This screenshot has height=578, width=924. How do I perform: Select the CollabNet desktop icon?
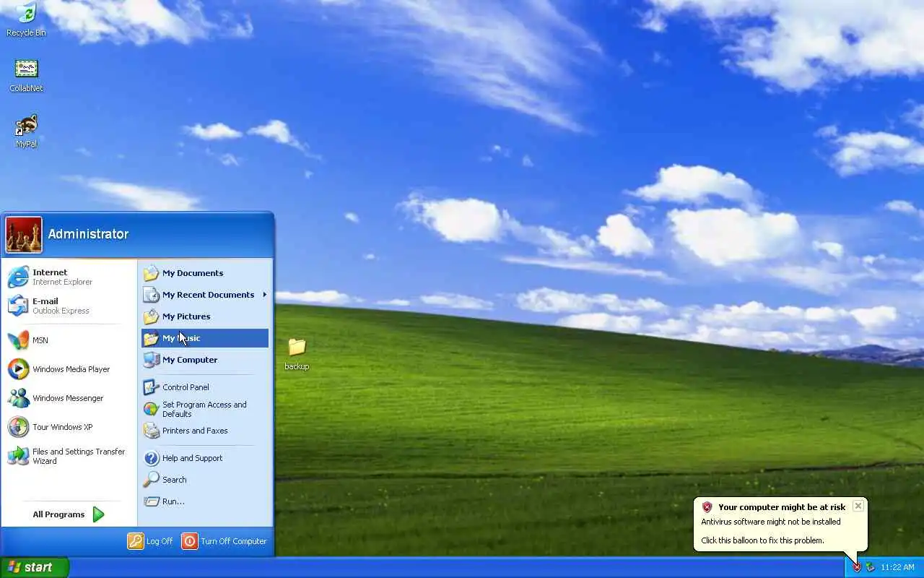(26, 75)
